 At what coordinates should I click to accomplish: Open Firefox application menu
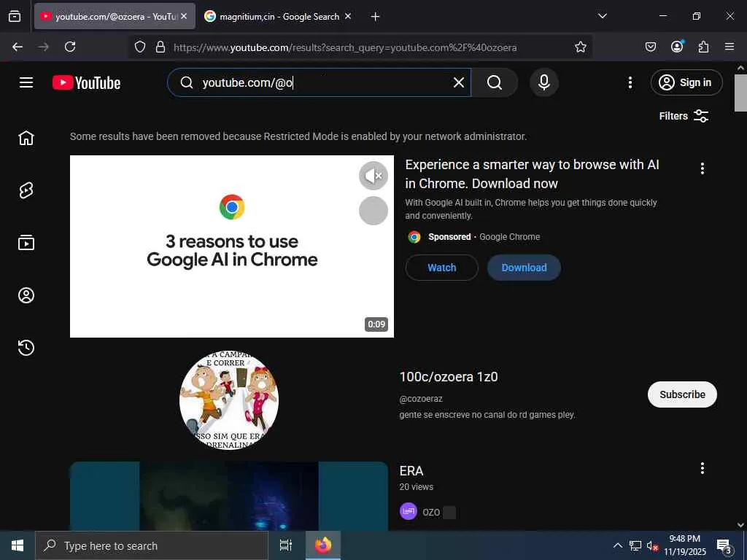[729, 47]
